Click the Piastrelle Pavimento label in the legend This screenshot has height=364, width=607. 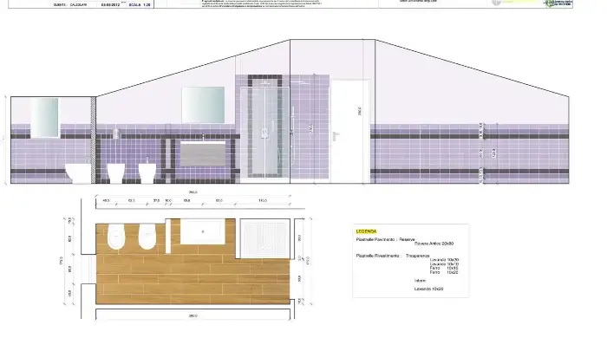pos(375,239)
